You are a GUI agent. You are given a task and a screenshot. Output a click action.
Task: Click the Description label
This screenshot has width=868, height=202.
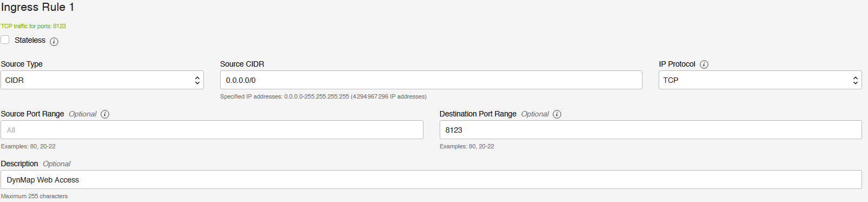(19, 164)
